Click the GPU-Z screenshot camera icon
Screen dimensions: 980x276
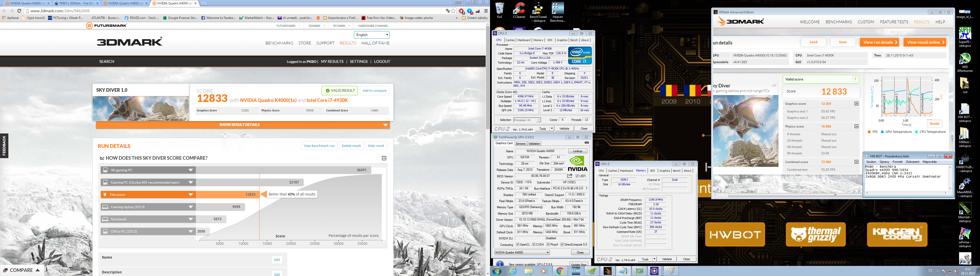[587, 143]
